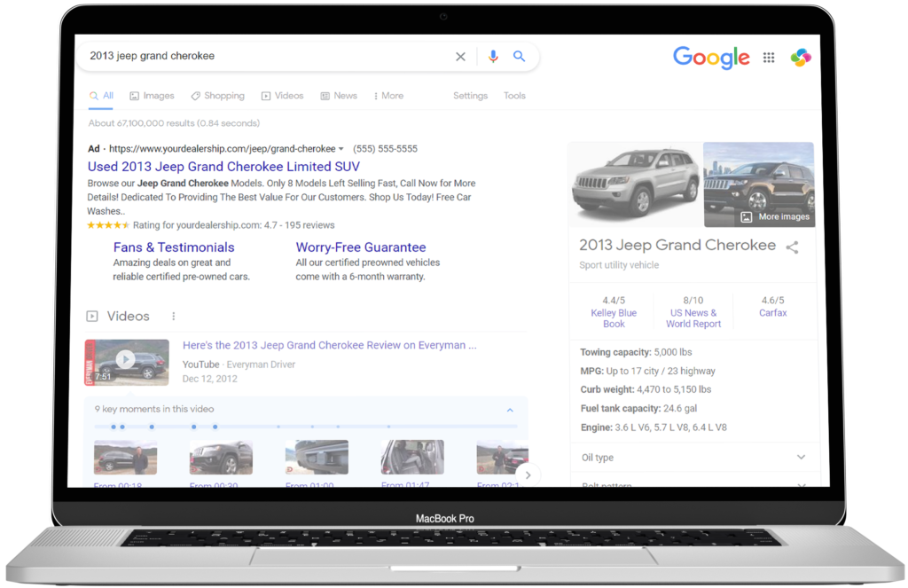
Task: Play the Everyman Driver video thumbnail
Action: [128, 362]
